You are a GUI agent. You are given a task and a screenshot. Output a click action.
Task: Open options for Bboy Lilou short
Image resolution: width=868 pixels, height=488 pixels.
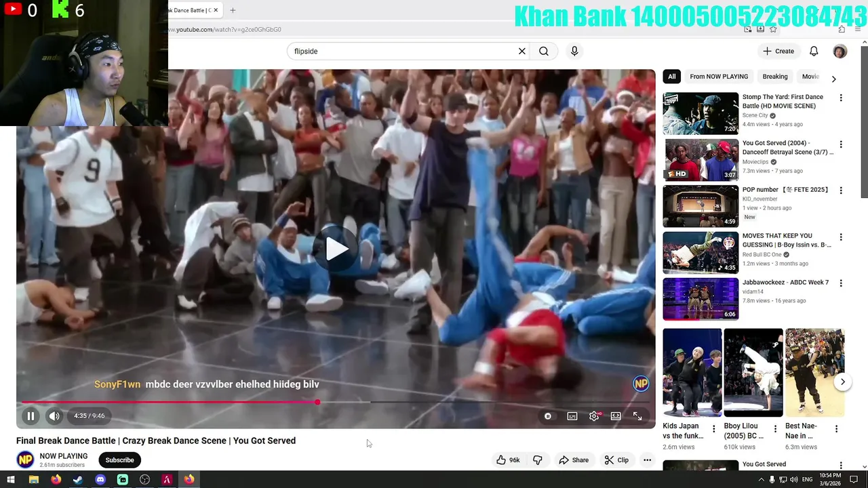coord(775,429)
